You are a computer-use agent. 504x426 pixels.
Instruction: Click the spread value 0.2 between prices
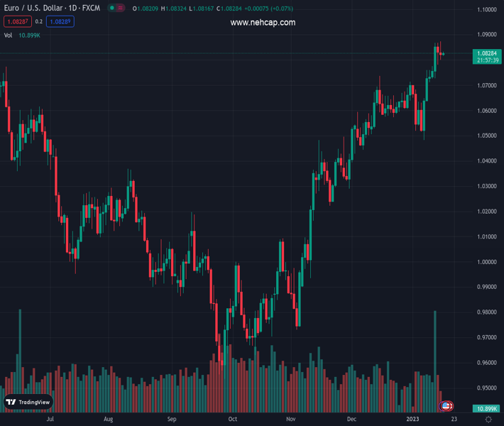point(39,22)
